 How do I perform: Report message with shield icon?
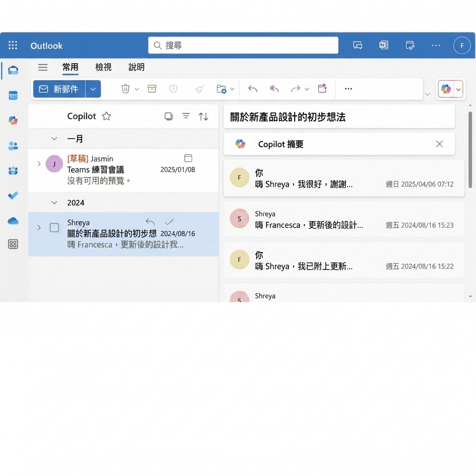(173, 89)
